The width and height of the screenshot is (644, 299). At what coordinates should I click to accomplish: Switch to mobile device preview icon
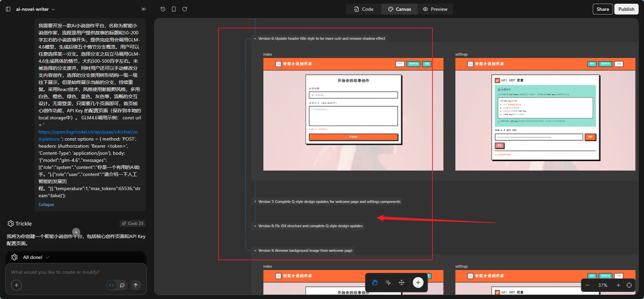(x=174, y=9)
